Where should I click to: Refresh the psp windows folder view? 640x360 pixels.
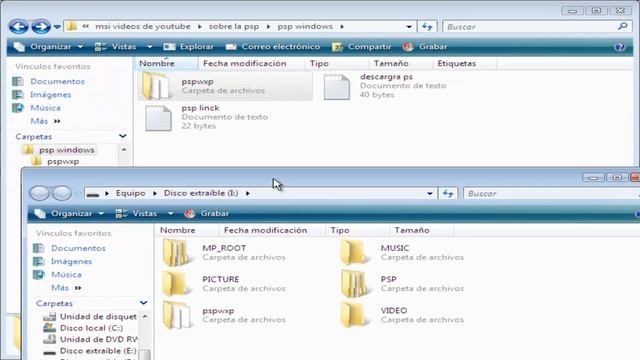[x=427, y=27]
